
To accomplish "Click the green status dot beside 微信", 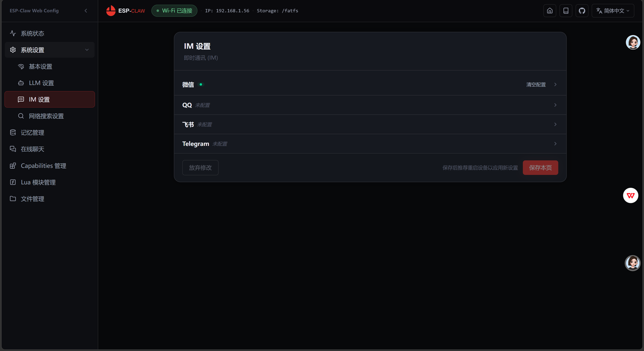I will coord(201,85).
